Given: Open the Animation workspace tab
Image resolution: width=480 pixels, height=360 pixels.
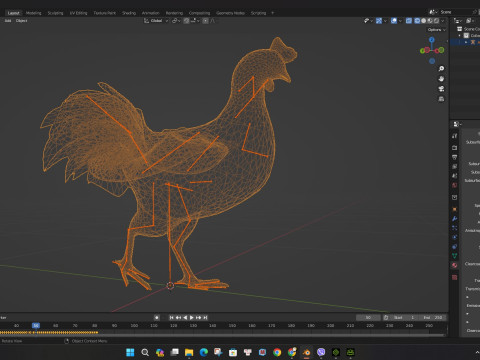Looking at the screenshot, I should point(150,13).
